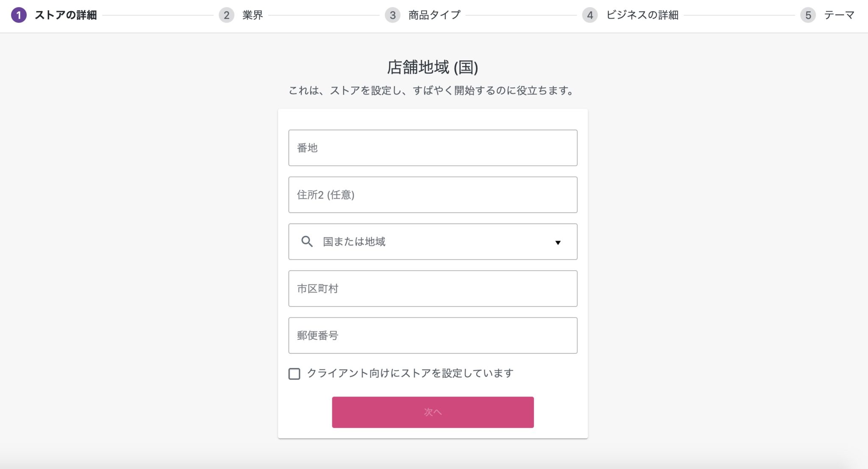Viewport: 868px width, 469px height.
Task: Click the magnifier icon in country field
Action: 307,242
